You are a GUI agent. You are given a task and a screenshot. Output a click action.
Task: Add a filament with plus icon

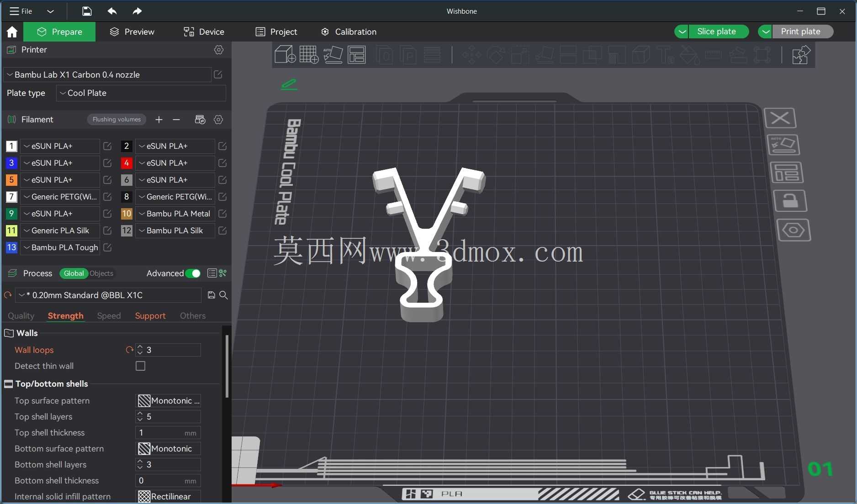click(159, 120)
